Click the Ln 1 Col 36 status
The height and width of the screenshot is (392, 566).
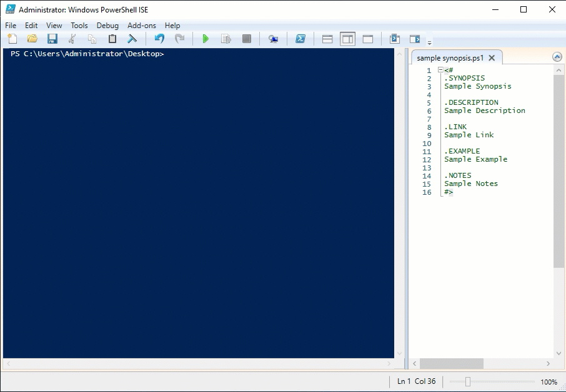click(x=416, y=381)
